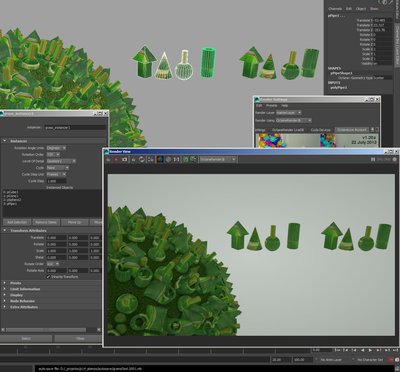The image size is (400, 372).
Task: Collapse the Transform Attributes section
Action: 5,230
